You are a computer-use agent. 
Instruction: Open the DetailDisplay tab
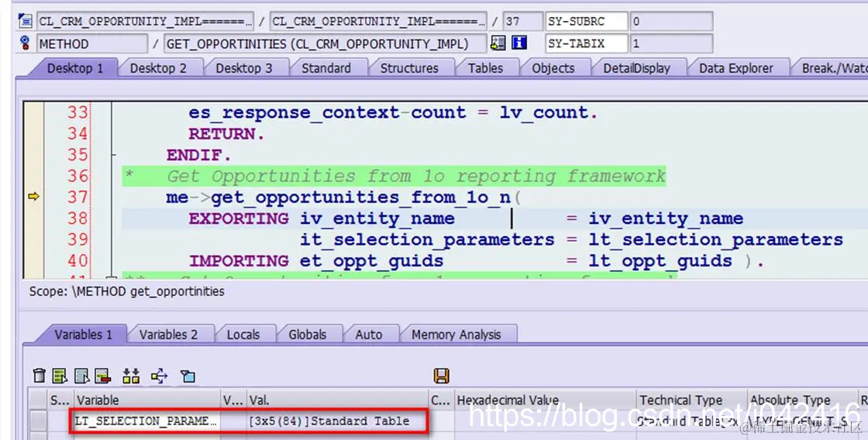point(636,68)
